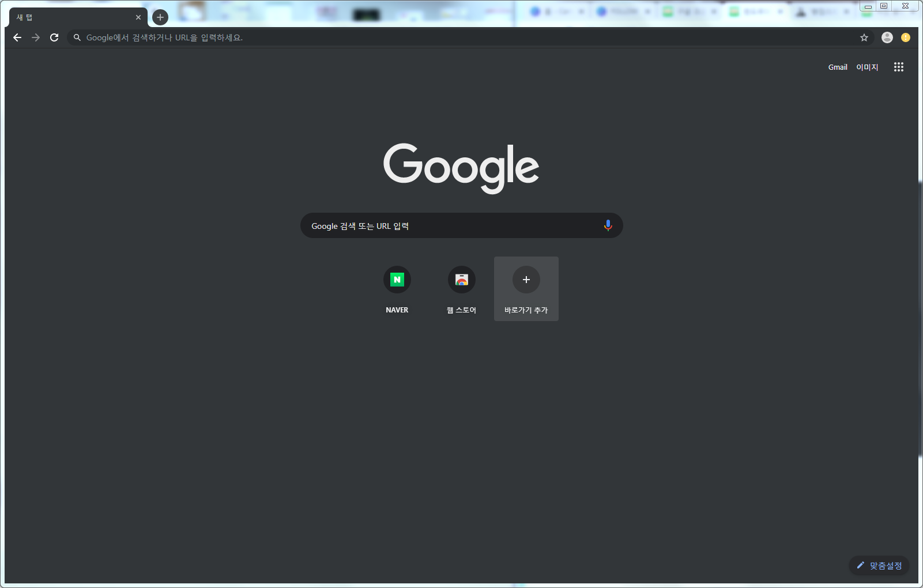Go back to the previous page
Screen dimensions: 923x588
pos(17,37)
